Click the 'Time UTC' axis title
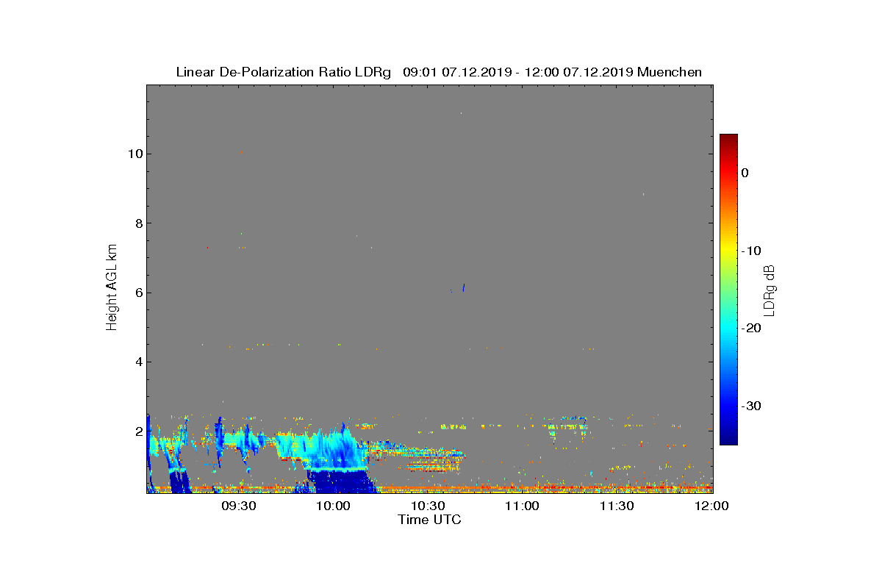This screenshot has width=882, height=588. pyautogui.click(x=430, y=520)
